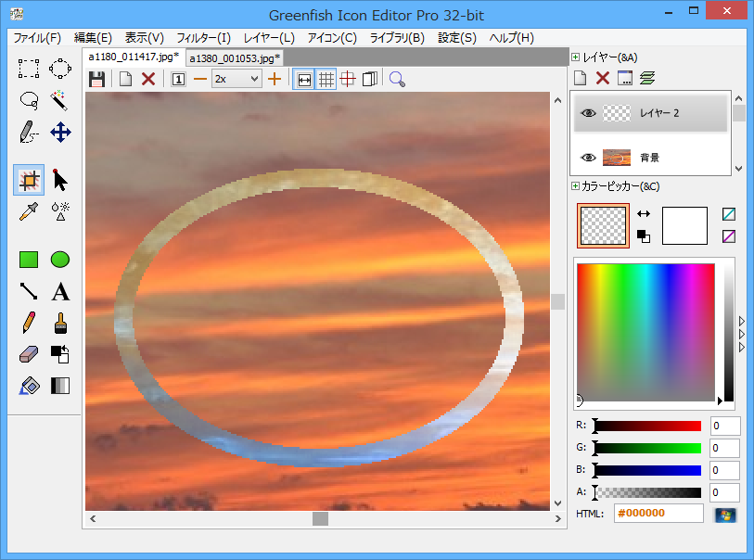The width and height of the screenshot is (754, 560).
Task: Select the Eraser tool
Action: point(29,354)
